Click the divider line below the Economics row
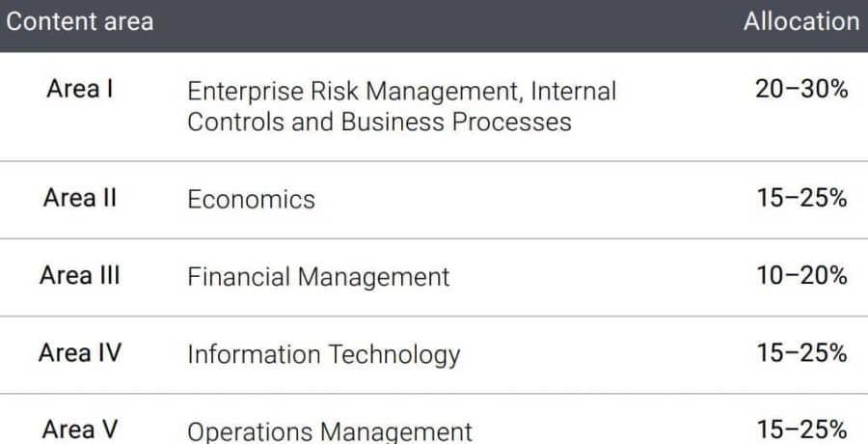The height and width of the screenshot is (444, 868). coord(434,238)
